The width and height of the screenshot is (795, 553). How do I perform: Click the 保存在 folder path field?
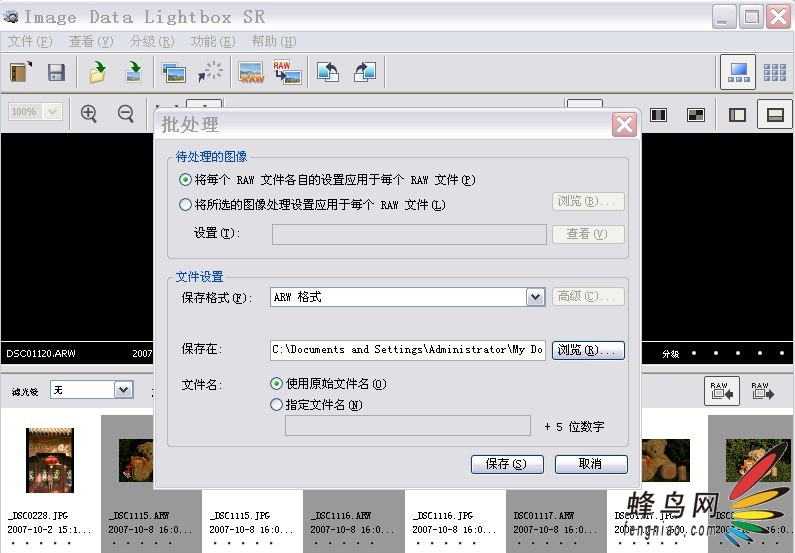coord(408,350)
